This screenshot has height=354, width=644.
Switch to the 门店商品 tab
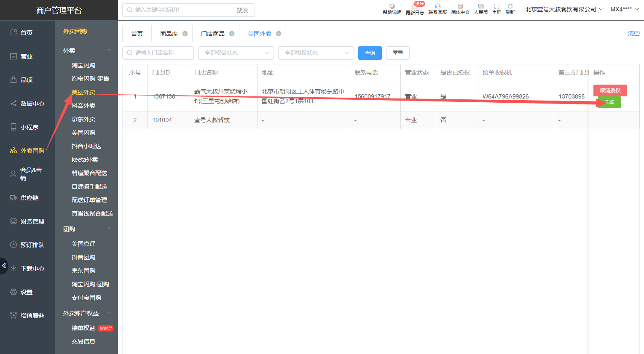pyautogui.click(x=213, y=34)
